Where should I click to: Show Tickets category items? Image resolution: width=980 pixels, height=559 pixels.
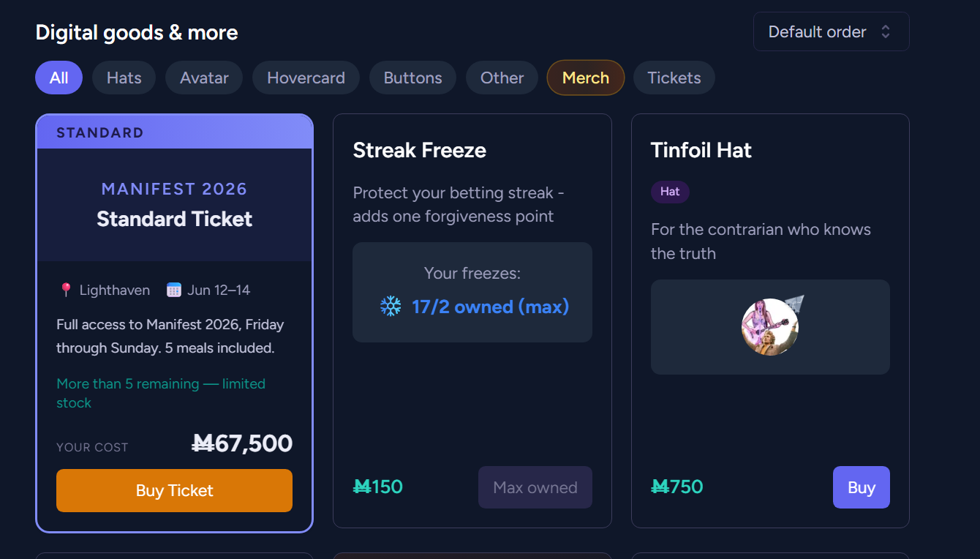point(674,78)
